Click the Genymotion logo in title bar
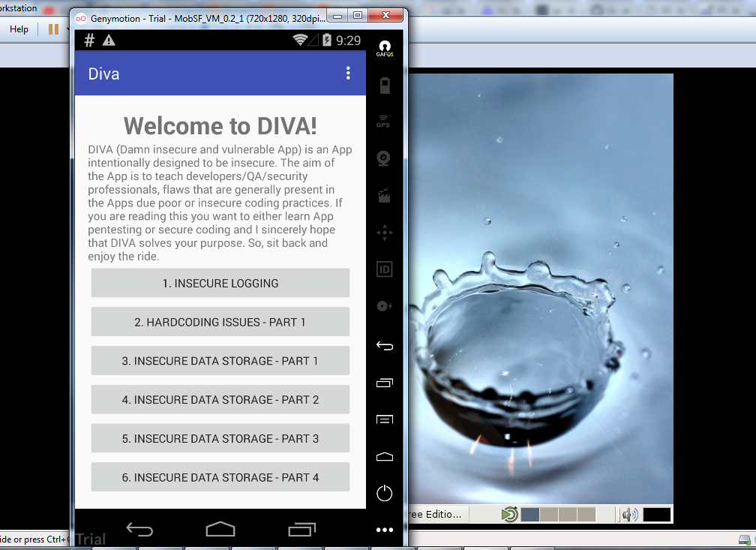Screen dimensions: 756x550 tap(81, 18)
